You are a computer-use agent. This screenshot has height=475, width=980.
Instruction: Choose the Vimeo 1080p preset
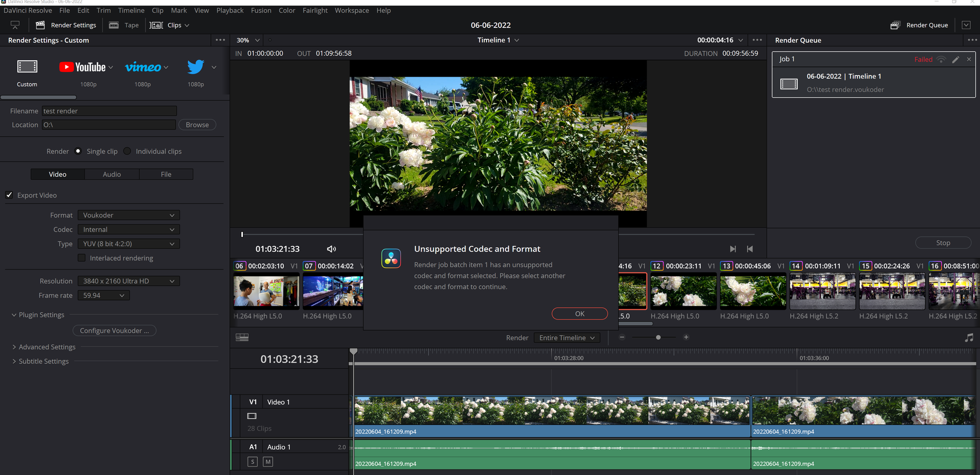[x=143, y=67]
